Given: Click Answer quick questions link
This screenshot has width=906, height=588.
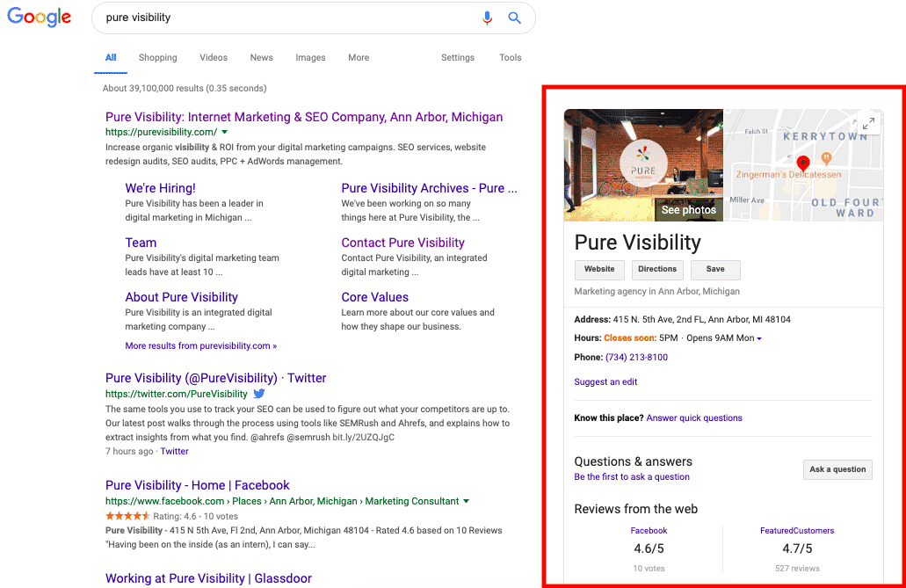Looking at the screenshot, I should [694, 418].
